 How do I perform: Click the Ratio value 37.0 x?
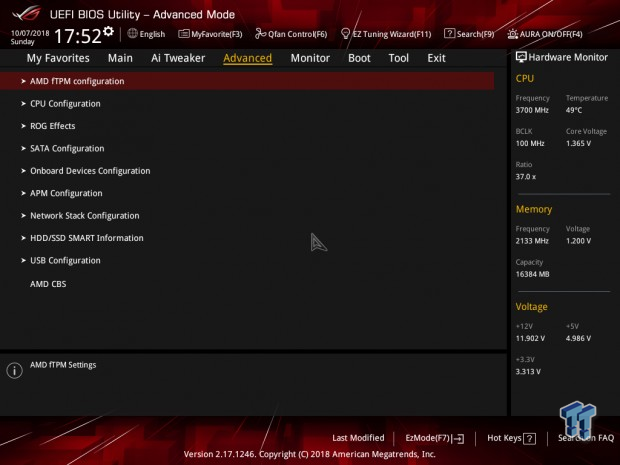click(x=526, y=176)
